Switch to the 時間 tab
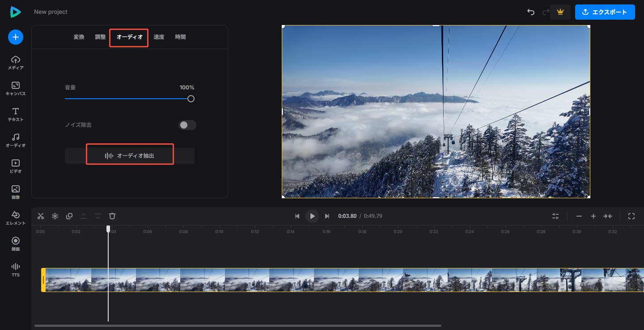 point(180,37)
